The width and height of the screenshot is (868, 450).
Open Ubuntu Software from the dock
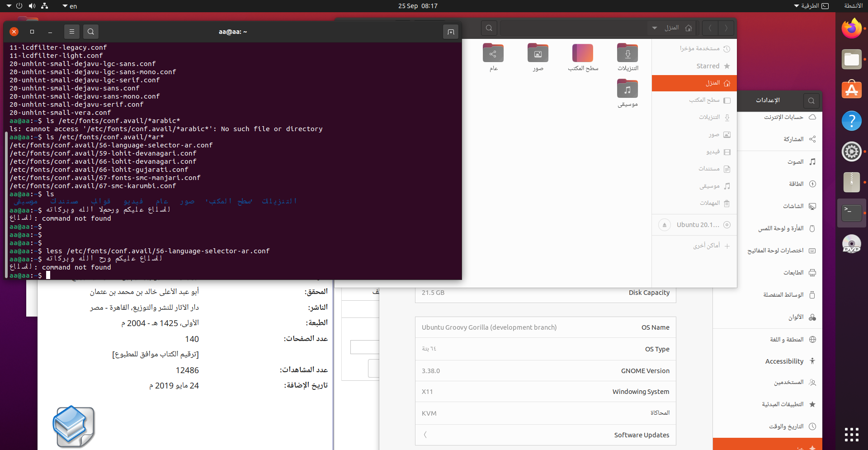tap(852, 90)
